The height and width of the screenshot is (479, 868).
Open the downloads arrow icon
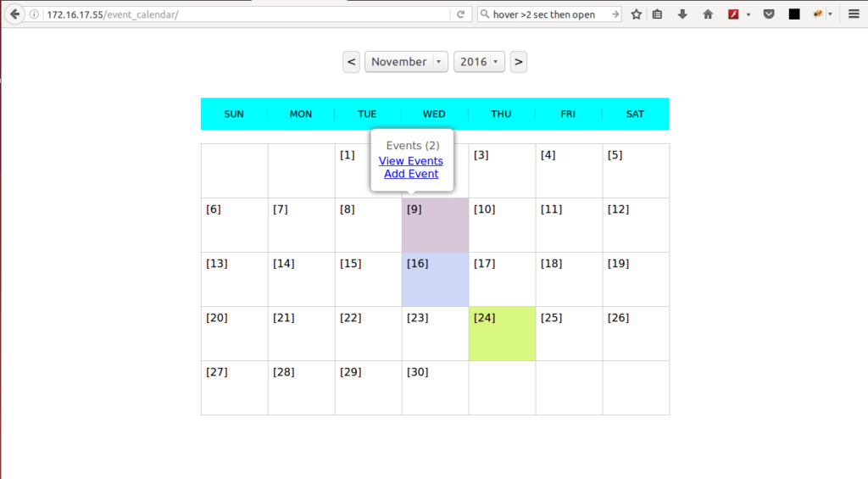click(x=682, y=14)
